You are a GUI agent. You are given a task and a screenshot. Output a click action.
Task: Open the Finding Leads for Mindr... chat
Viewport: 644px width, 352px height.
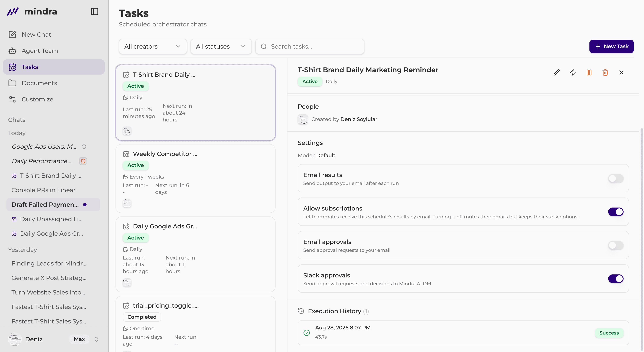(53, 264)
